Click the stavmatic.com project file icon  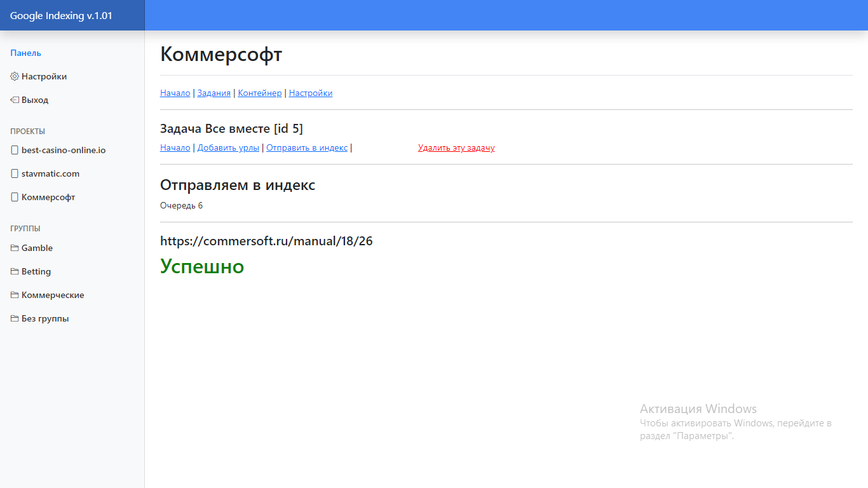coord(15,173)
